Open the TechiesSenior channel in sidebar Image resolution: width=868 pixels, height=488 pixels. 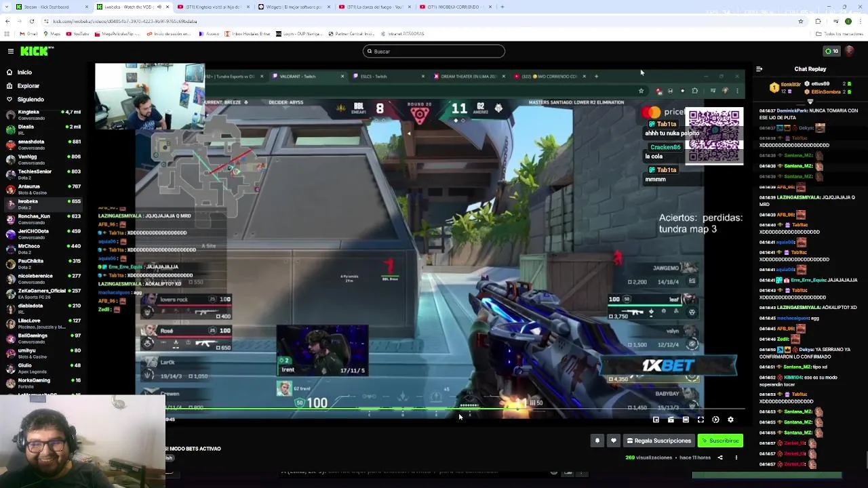point(42,174)
